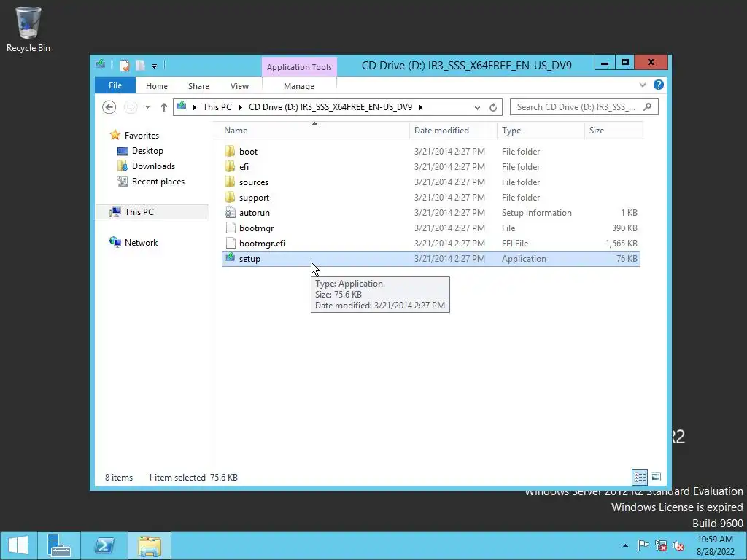Click This PC in the address bar
This screenshot has height=560, width=747.
[217, 107]
